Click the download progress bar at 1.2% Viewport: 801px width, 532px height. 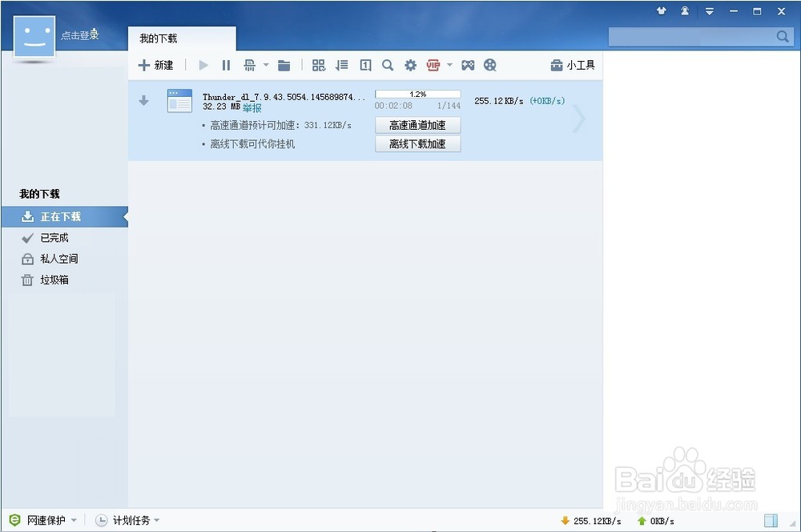pos(418,94)
